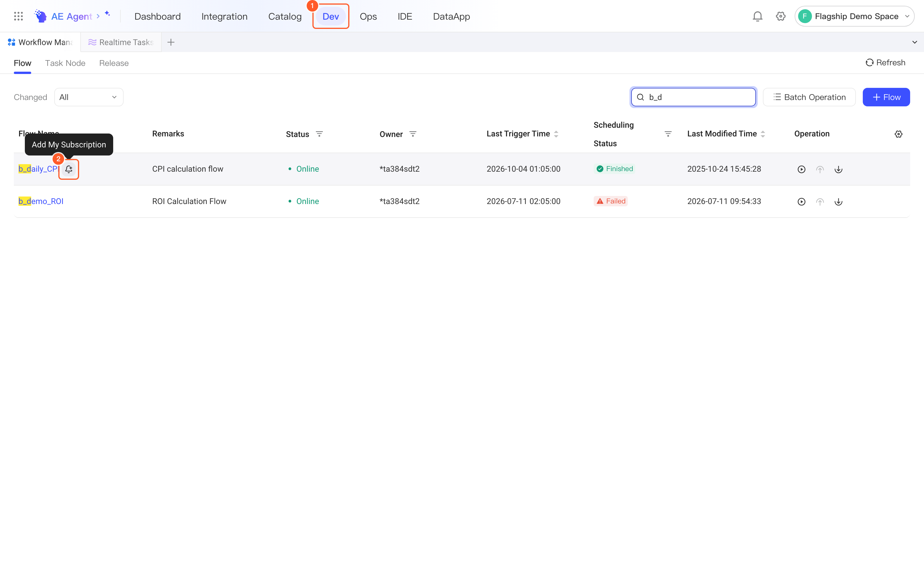Sort by Last Modified Time
The width and height of the screenshot is (924, 578).
click(763, 134)
